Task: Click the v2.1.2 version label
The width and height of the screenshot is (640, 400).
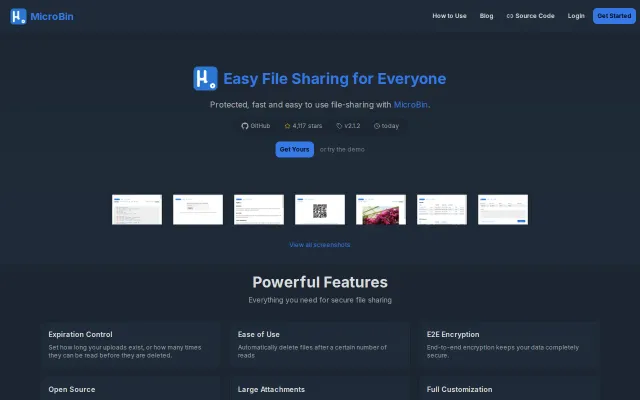Action: tap(352, 126)
